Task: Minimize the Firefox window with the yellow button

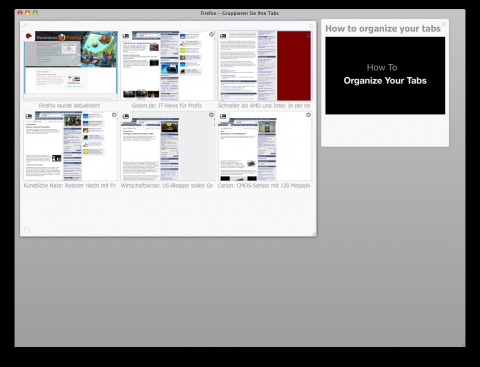Action: click(28, 13)
